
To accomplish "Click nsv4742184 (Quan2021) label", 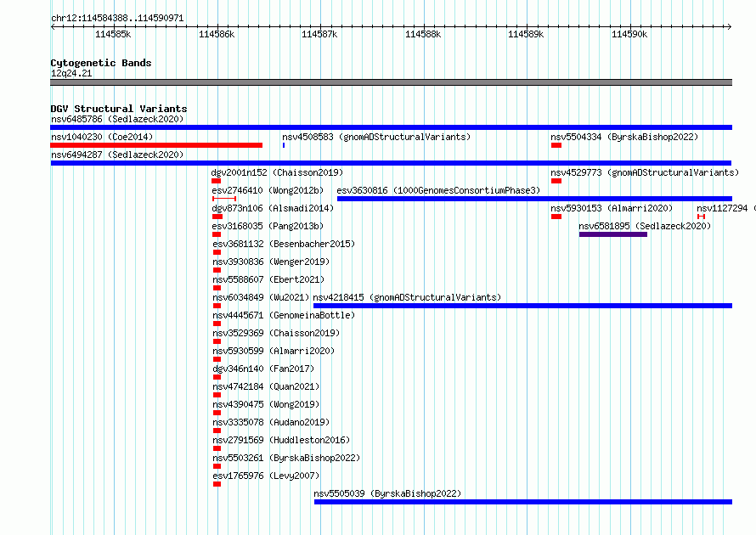I will pos(266,386).
